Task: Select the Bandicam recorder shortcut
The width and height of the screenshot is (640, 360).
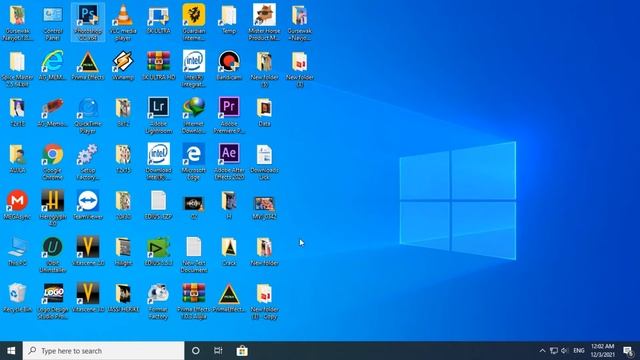Action: [x=229, y=65]
